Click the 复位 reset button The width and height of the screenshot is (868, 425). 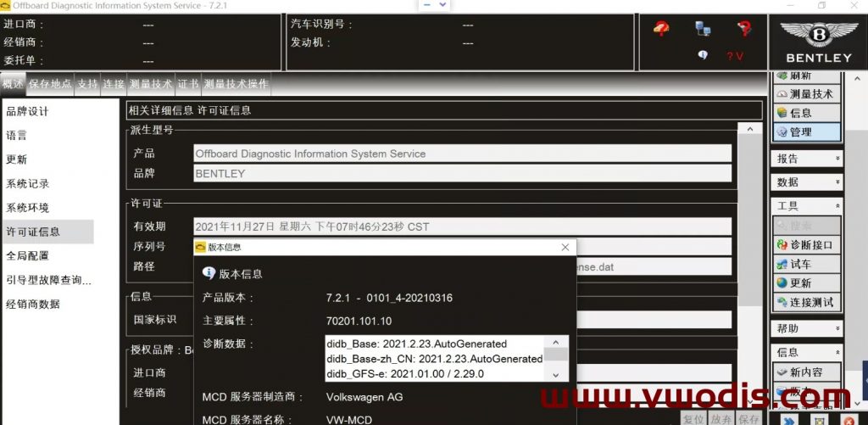(693, 418)
